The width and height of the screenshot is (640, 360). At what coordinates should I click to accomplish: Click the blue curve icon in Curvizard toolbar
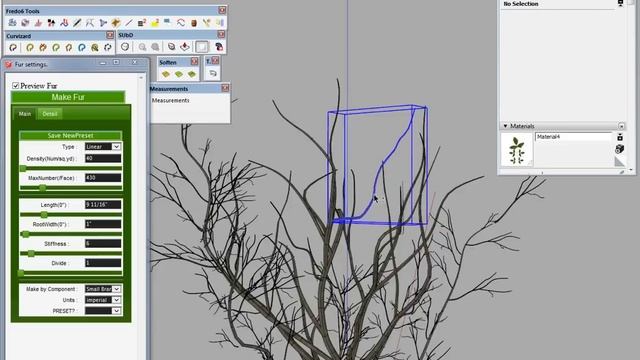coord(82,47)
